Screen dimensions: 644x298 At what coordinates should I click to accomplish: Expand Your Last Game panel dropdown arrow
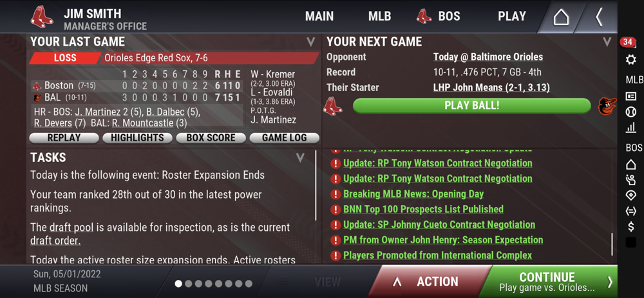[310, 41]
